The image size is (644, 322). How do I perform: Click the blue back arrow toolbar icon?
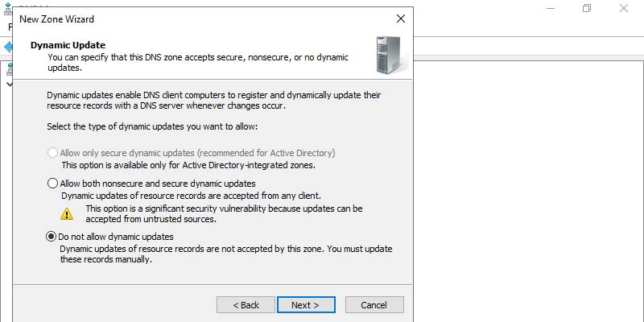[8, 47]
